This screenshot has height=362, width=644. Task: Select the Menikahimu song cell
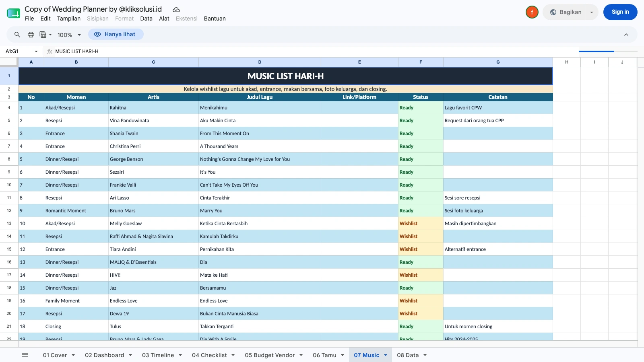260,108
